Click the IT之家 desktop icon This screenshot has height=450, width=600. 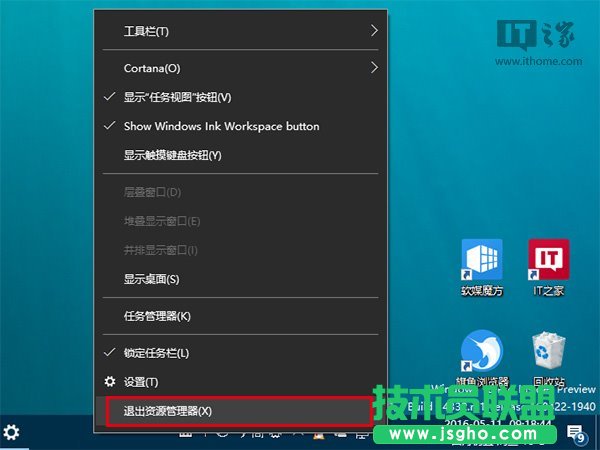(548, 262)
